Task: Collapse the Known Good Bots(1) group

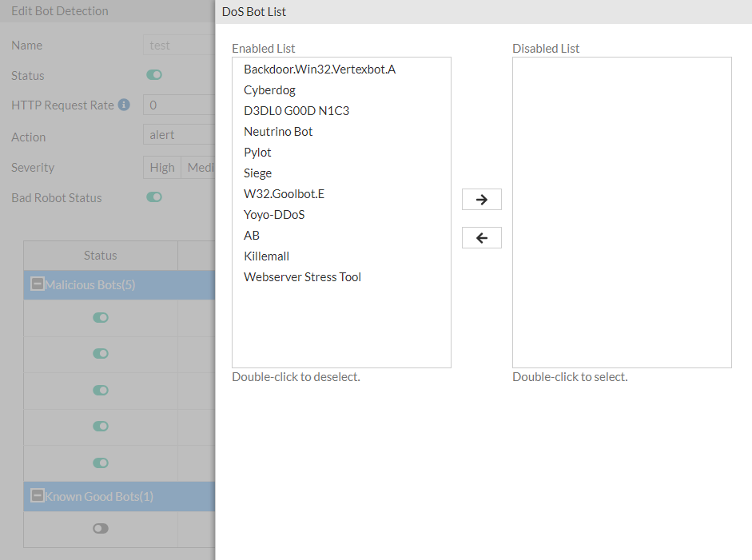Action: coord(36,495)
